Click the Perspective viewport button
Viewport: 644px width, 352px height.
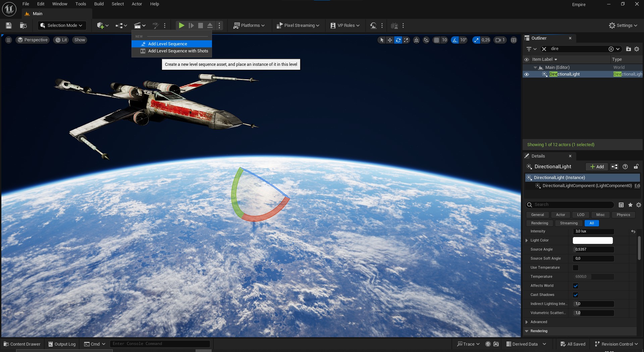coord(33,40)
